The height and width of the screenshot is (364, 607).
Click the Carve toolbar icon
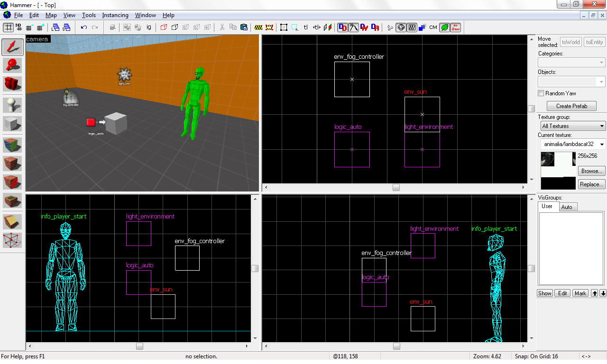click(112, 27)
